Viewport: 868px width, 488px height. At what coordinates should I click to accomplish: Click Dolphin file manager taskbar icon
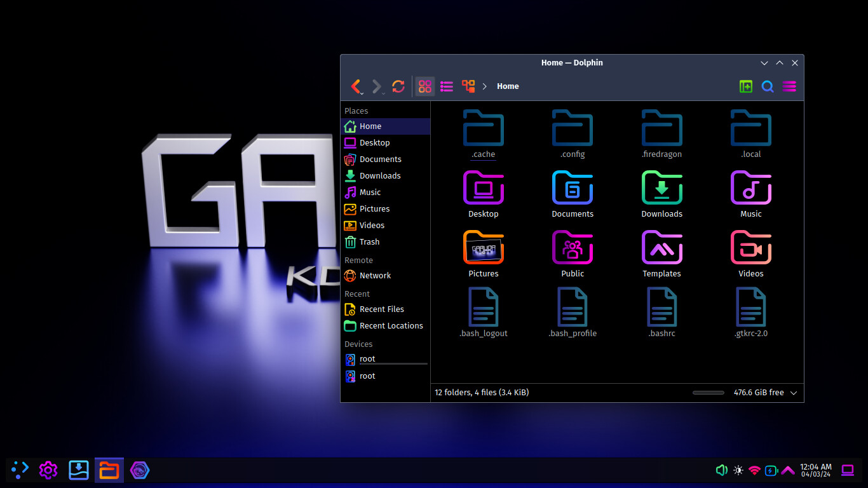tap(109, 470)
